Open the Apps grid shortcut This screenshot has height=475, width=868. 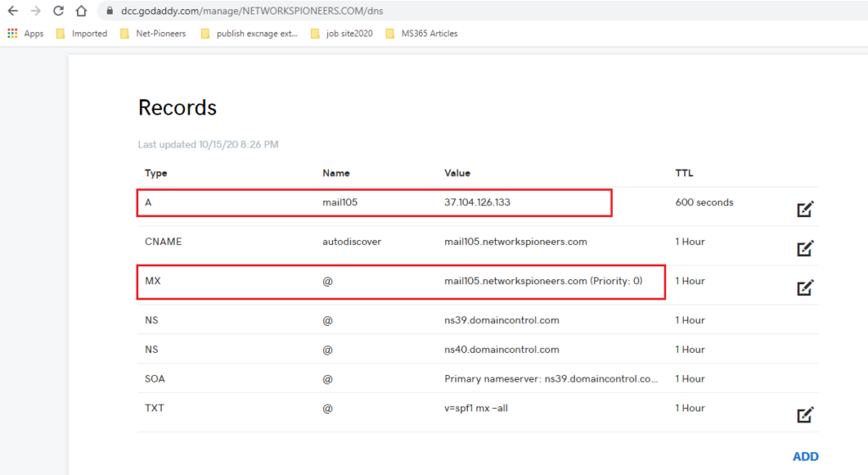pyautogui.click(x=25, y=33)
